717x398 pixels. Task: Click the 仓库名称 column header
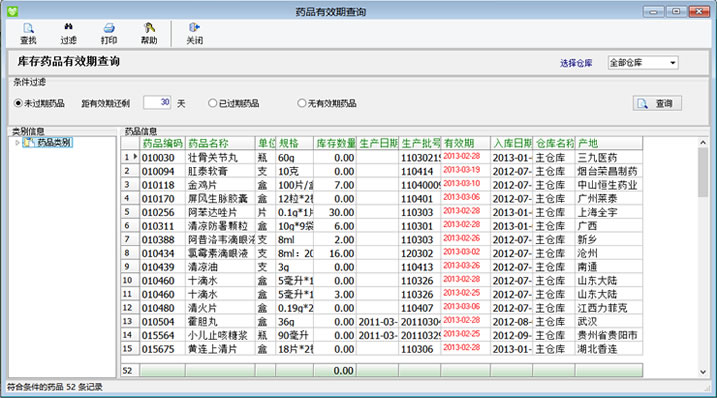[554, 143]
